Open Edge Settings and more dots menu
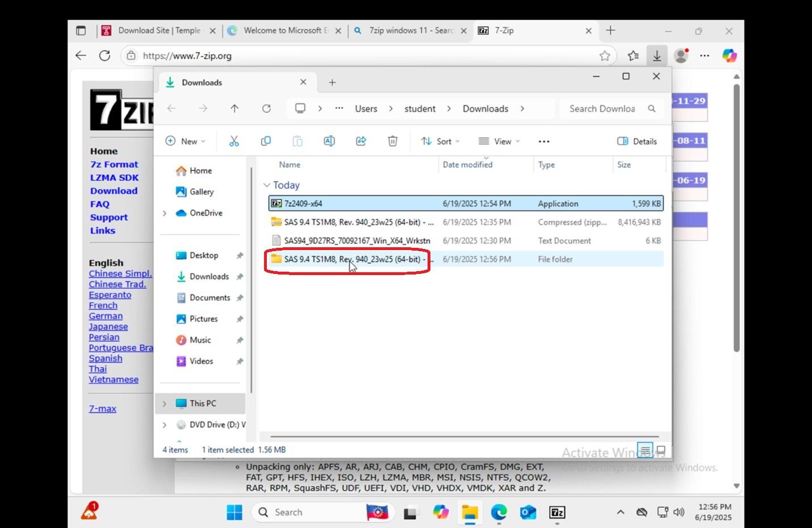The image size is (812, 528). point(705,56)
